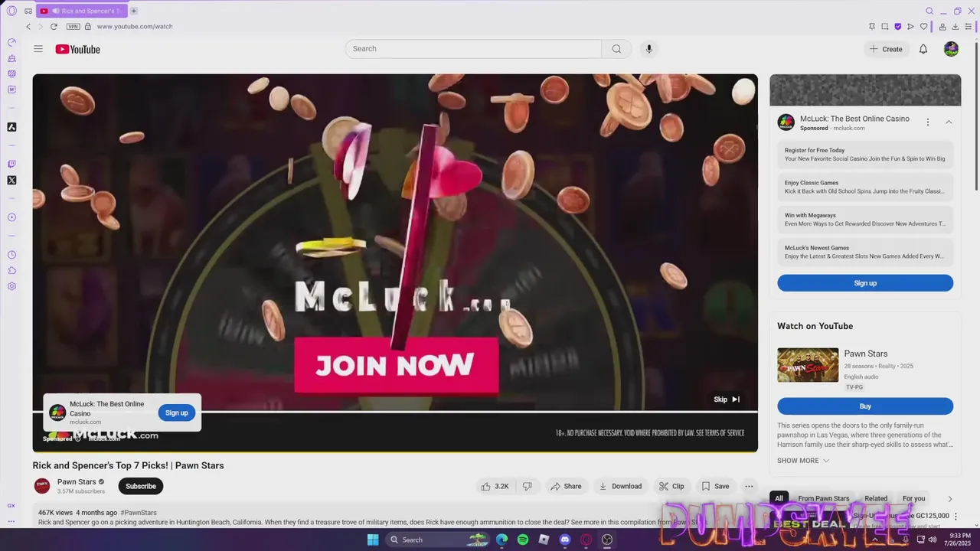
Task: Dislike the video
Action: coord(527,486)
